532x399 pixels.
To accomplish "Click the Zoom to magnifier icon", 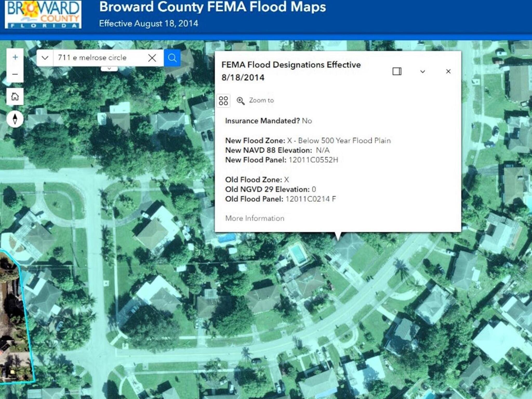I will pos(241,101).
